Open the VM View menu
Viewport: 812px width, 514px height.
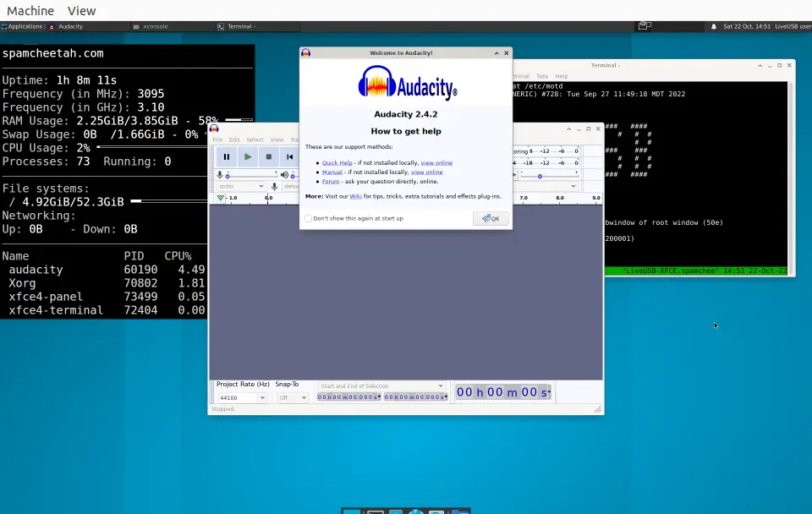click(81, 11)
